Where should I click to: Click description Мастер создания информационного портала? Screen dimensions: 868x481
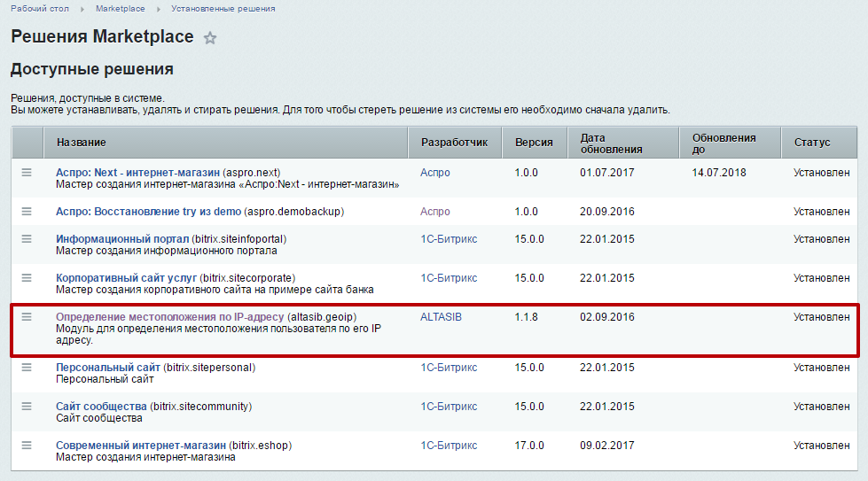click(166, 251)
